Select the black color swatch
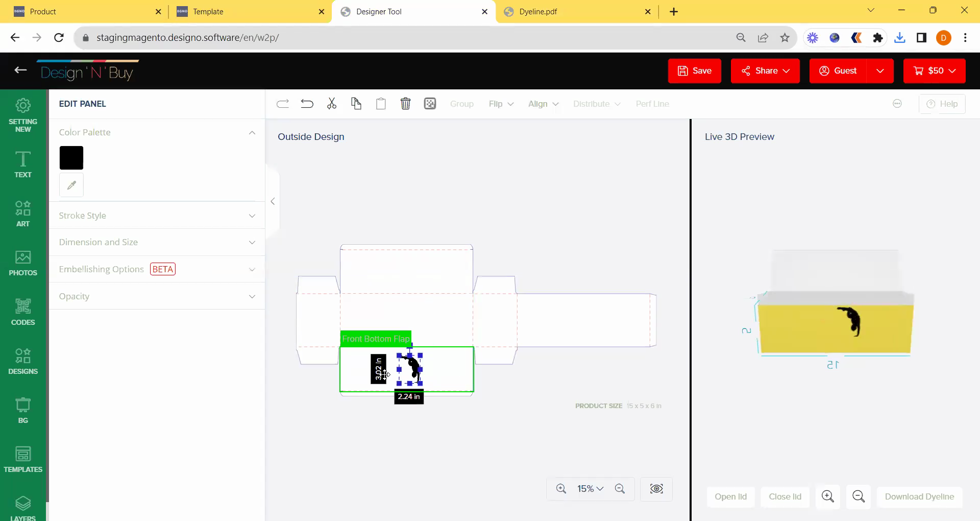This screenshot has height=521, width=980. pyautogui.click(x=71, y=158)
